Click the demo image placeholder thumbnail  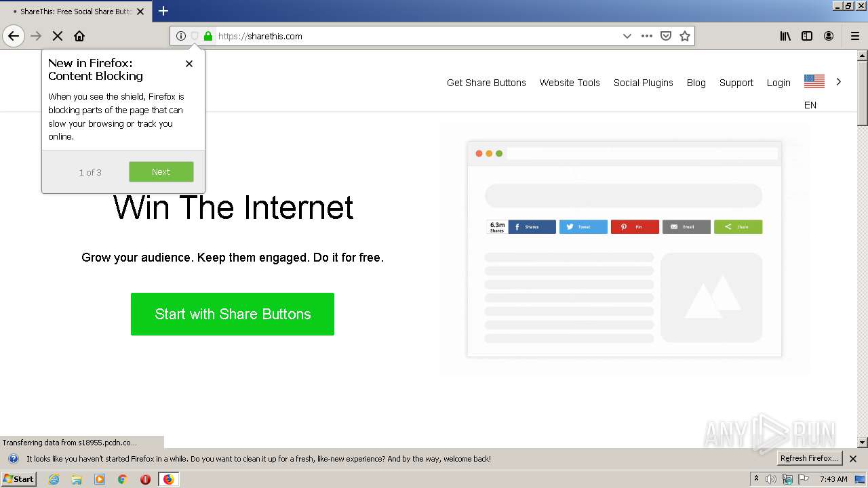click(x=711, y=298)
